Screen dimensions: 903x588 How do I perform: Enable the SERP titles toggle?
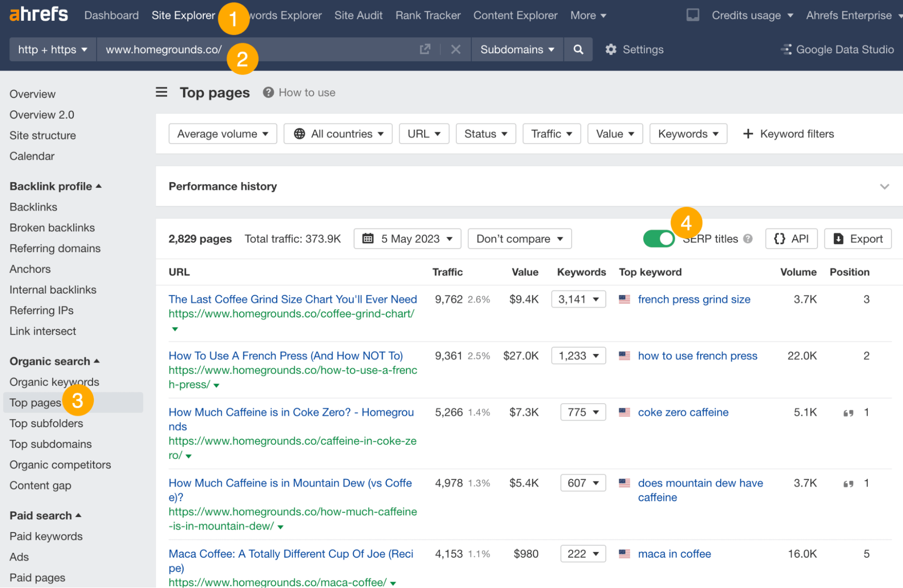click(x=658, y=238)
